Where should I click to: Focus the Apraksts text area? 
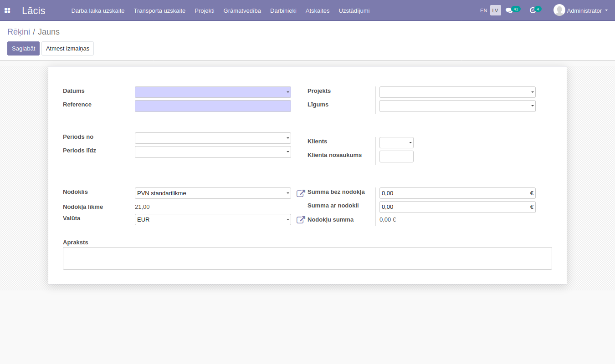coord(307,258)
